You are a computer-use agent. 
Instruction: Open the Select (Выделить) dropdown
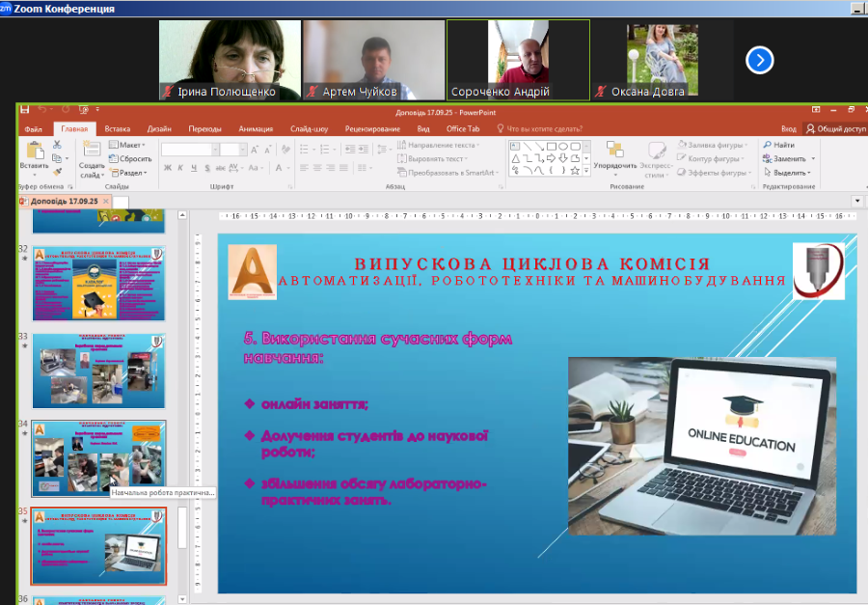[x=788, y=173]
